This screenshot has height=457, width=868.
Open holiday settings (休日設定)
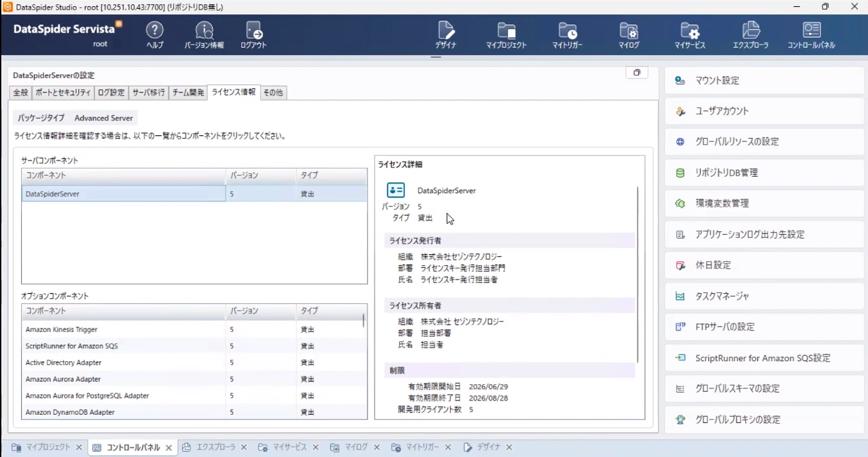pos(765,265)
